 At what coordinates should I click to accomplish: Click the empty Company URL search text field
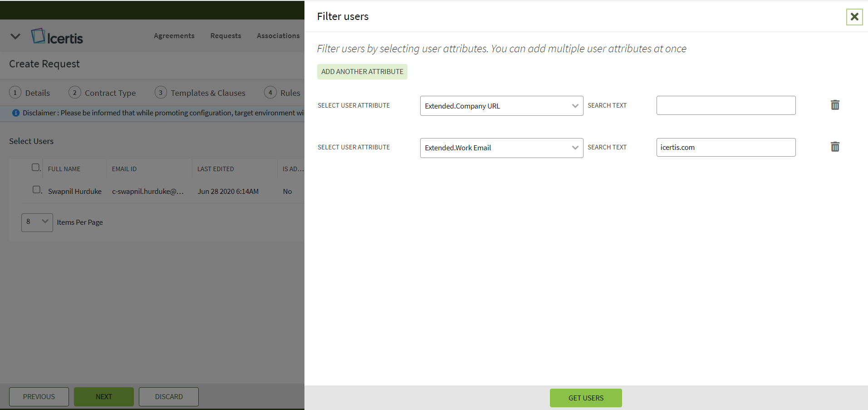tap(726, 105)
